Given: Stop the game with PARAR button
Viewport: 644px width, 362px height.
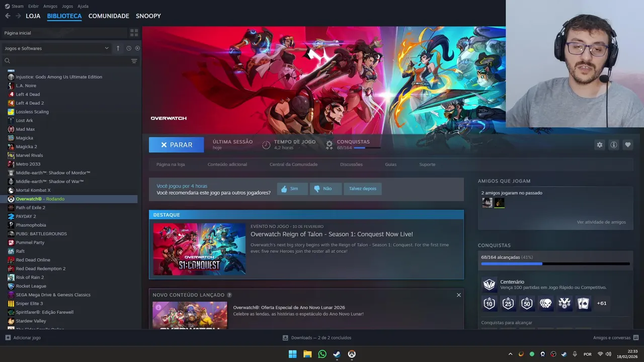Looking at the screenshot, I should point(177,145).
